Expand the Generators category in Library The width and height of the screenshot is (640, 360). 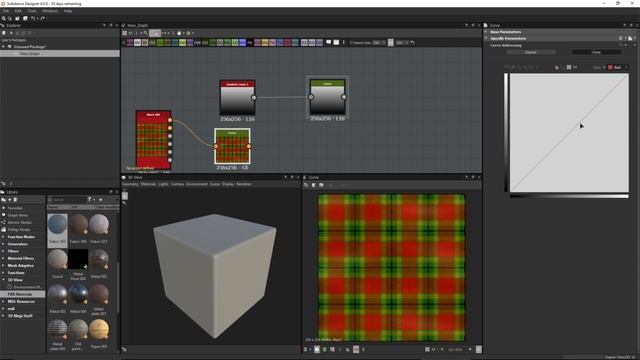pyautogui.click(x=18, y=244)
